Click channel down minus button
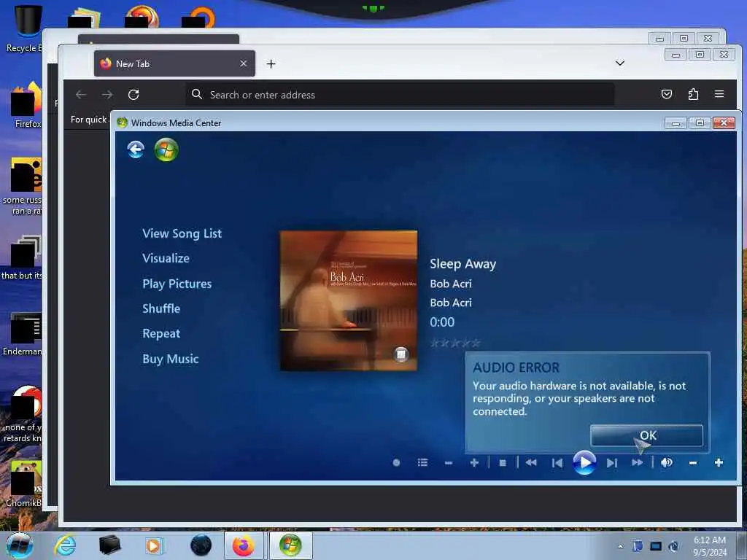The image size is (747, 560). [449, 463]
